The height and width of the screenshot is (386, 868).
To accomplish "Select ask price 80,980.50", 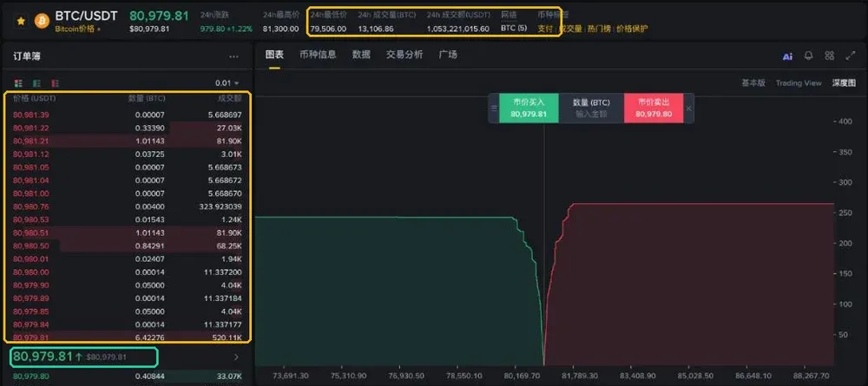I will 30,246.
